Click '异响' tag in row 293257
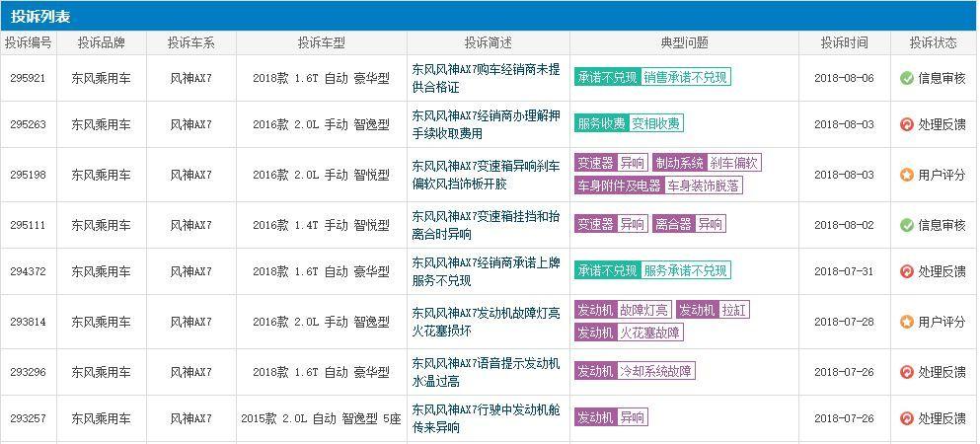 pos(632,417)
